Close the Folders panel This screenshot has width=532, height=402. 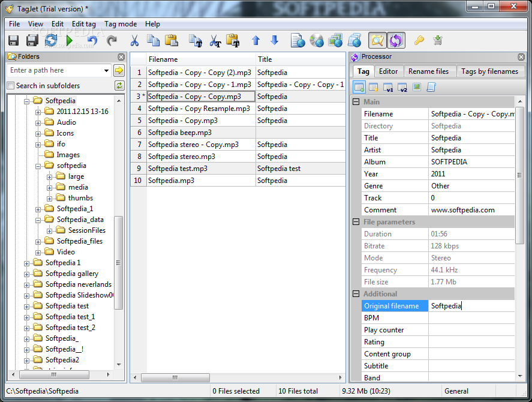click(x=121, y=57)
